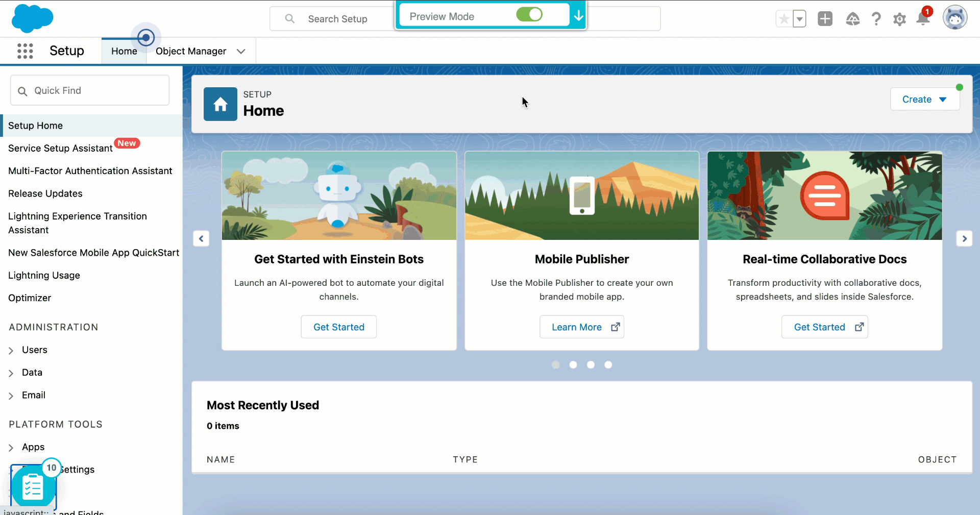Click the favorites star icon
The image size is (980, 515).
click(x=784, y=19)
